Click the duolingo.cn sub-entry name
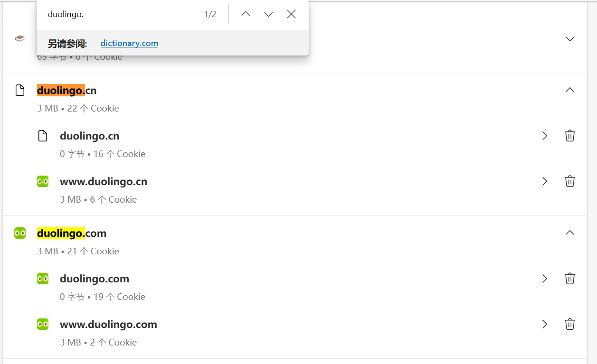Screen dimensions: 597x364 click(x=89, y=136)
